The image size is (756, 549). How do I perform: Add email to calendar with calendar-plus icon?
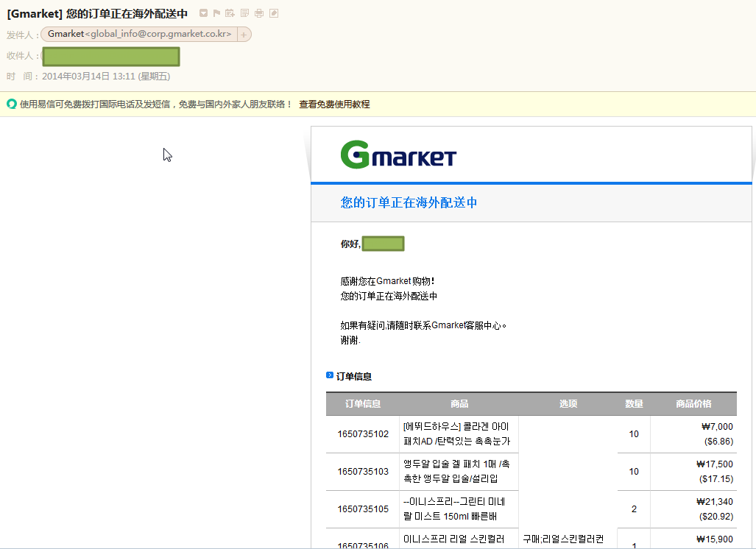tap(230, 13)
